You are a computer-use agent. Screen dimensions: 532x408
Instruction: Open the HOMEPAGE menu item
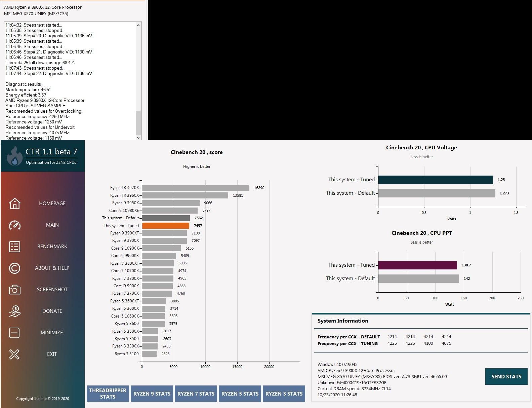pyautogui.click(x=52, y=203)
